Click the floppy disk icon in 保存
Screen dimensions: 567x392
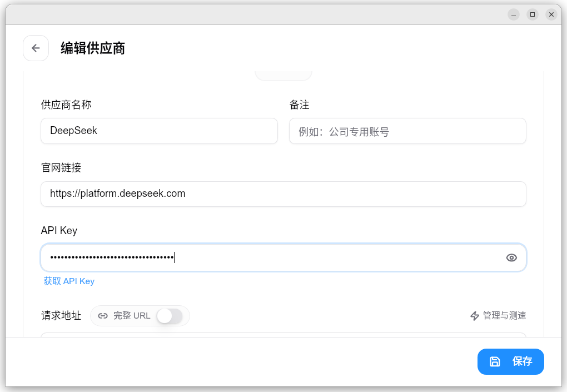(x=495, y=361)
